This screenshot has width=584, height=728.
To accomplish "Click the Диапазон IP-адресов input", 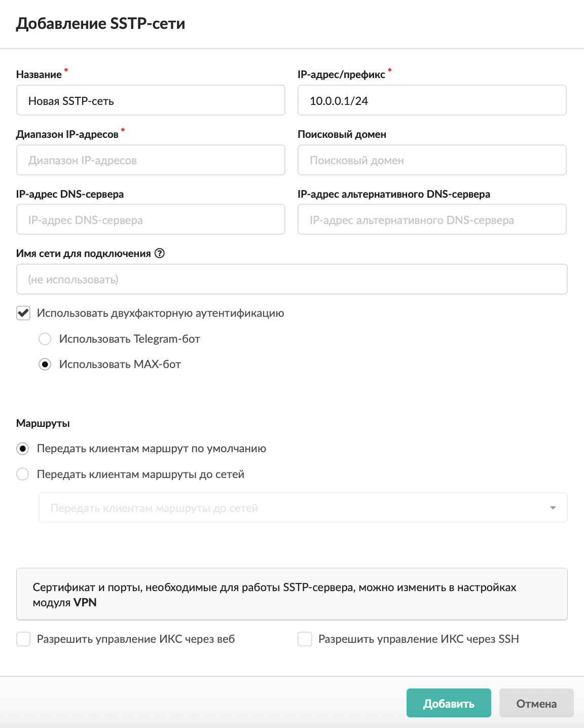I will (x=151, y=160).
